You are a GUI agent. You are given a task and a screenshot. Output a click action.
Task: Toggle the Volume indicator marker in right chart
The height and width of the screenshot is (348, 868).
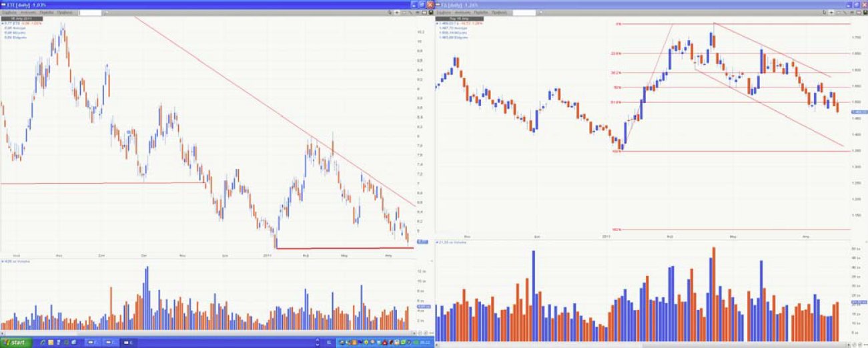[x=437, y=241]
